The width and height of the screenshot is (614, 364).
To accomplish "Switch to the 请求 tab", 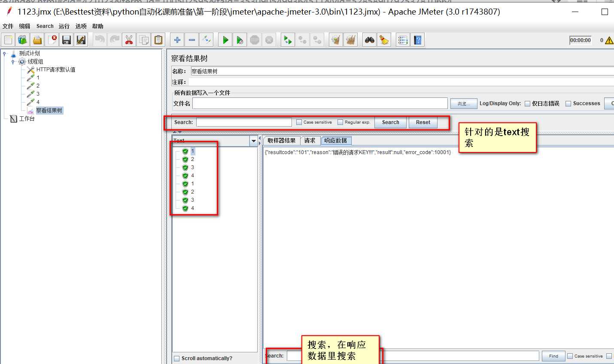I will click(x=310, y=141).
